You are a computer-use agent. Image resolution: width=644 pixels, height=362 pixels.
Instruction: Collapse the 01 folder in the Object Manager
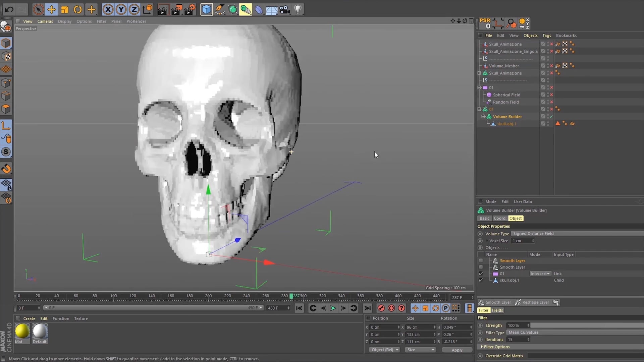pyautogui.click(x=479, y=87)
